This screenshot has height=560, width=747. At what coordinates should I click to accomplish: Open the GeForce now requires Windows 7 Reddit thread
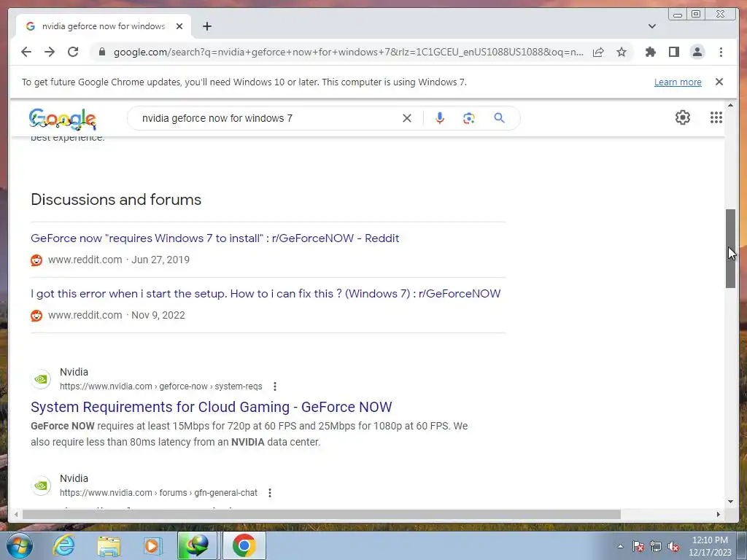[x=215, y=238]
